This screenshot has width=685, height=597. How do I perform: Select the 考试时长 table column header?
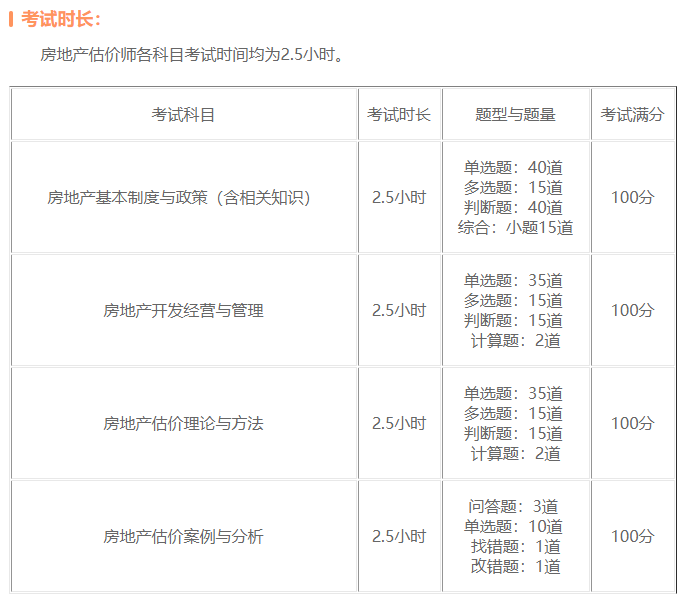point(399,114)
